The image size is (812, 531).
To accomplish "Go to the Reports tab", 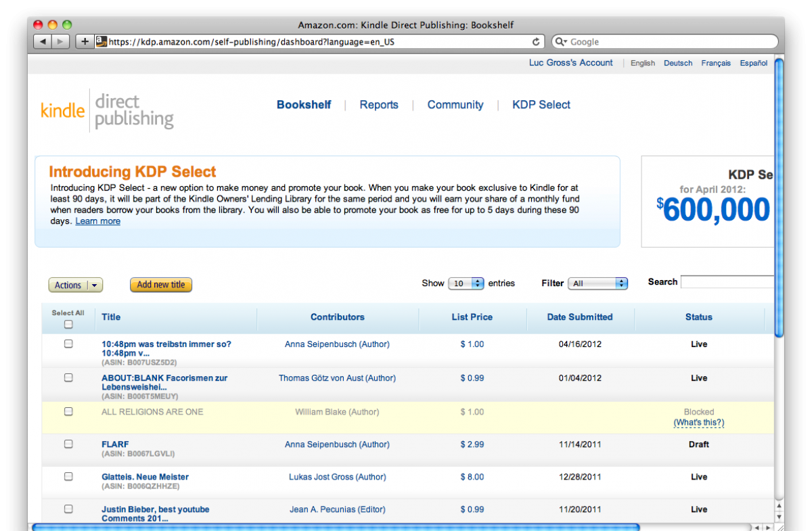I will point(379,105).
